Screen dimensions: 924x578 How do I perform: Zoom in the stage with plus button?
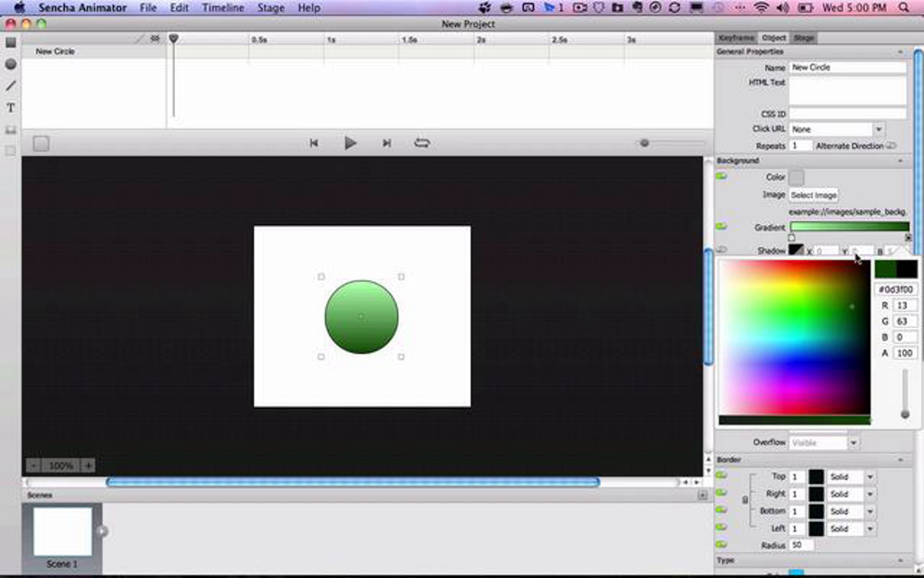point(88,465)
